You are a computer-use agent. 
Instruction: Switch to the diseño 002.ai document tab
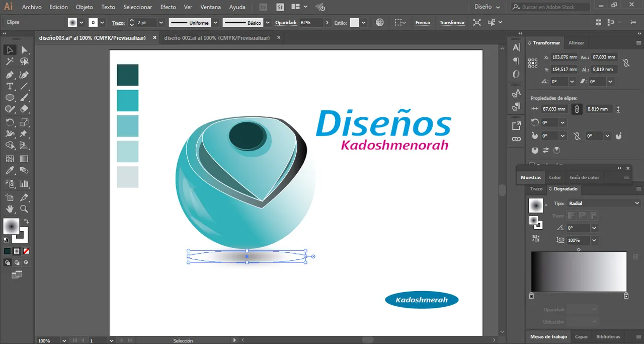216,38
